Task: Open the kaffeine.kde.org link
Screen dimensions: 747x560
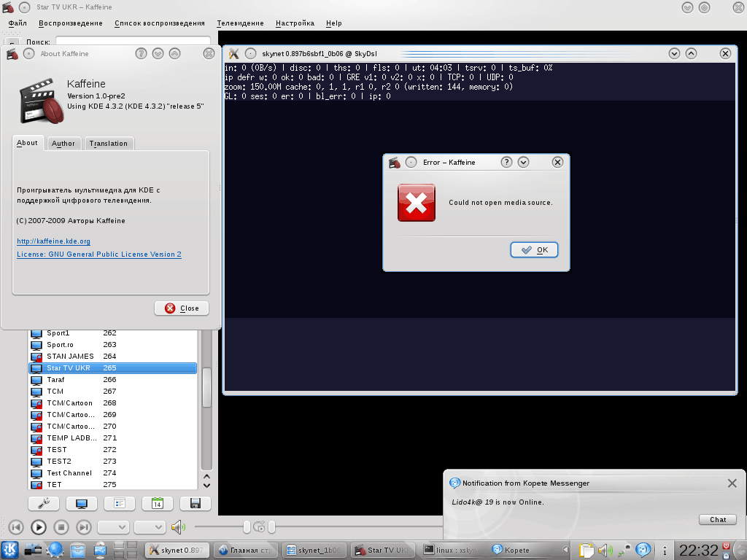Action: [x=53, y=241]
